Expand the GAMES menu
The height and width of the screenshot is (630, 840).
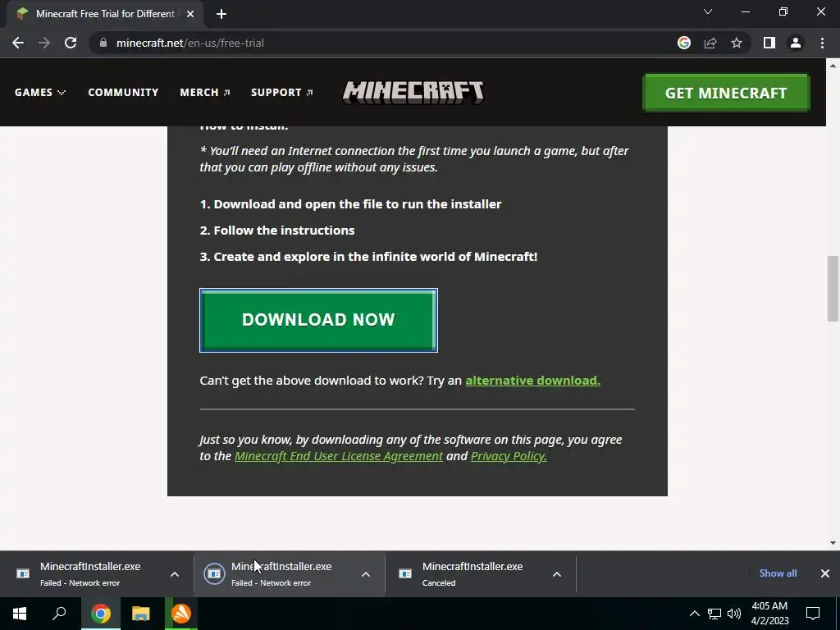[40, 92]
